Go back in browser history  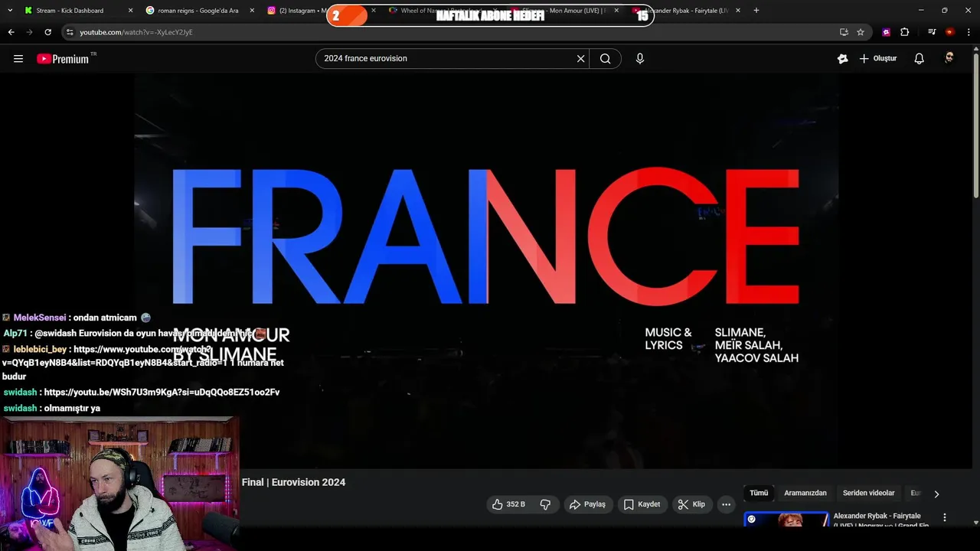[11, 32]
